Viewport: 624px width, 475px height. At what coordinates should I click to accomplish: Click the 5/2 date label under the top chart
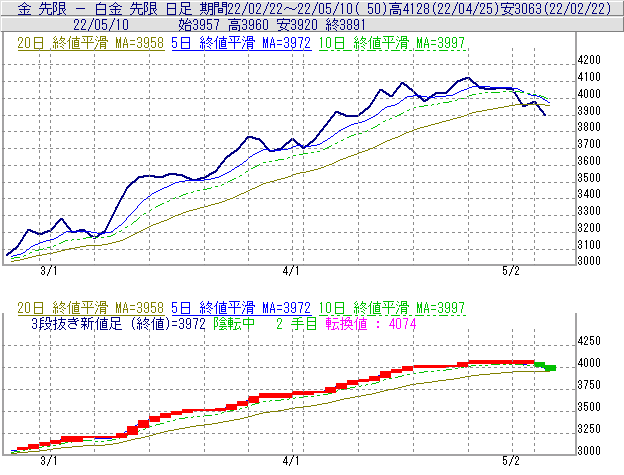click(511, 271)
